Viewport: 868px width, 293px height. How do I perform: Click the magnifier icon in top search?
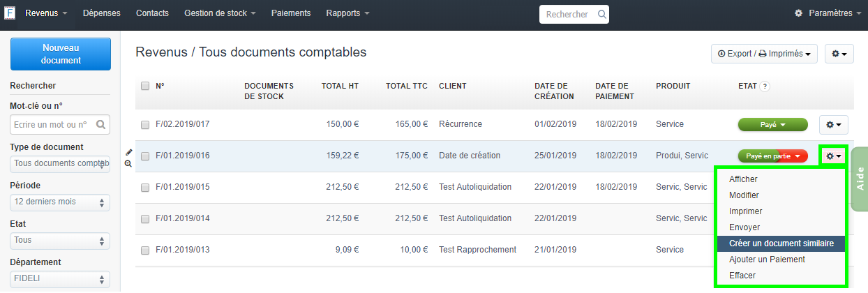pos(601,14)
